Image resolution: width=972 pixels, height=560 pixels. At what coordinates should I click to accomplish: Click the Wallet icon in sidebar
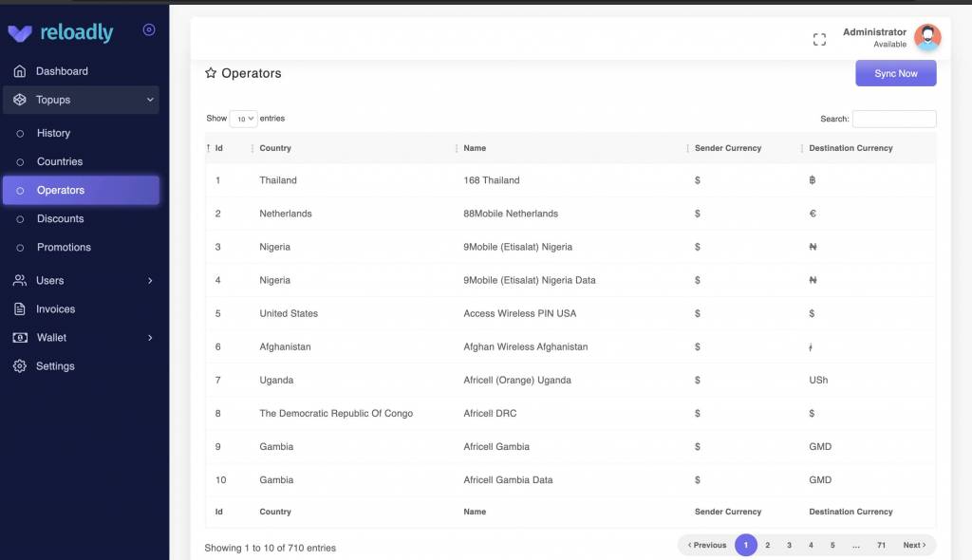[x=20, y=338]
